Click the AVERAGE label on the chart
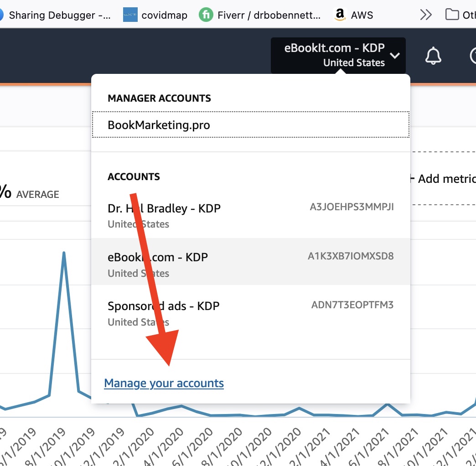The height and width of the screenshot is (466, 476). (x=38, y=194)
